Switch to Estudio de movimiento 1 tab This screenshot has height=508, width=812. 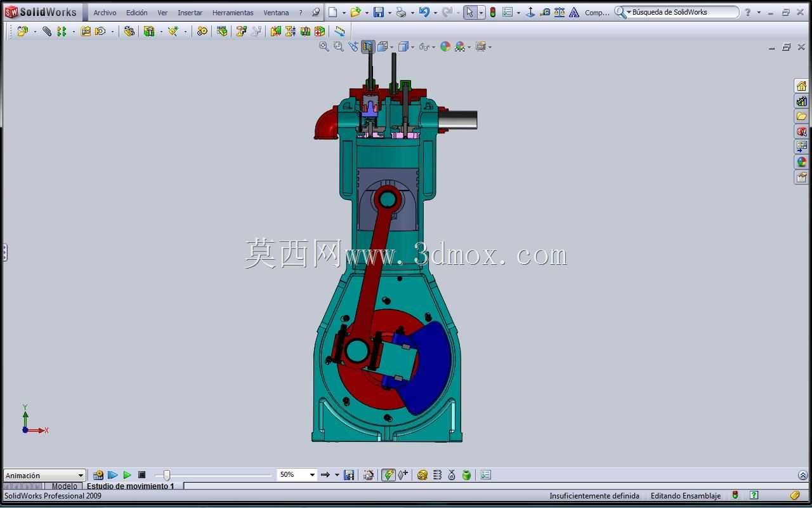130,486
